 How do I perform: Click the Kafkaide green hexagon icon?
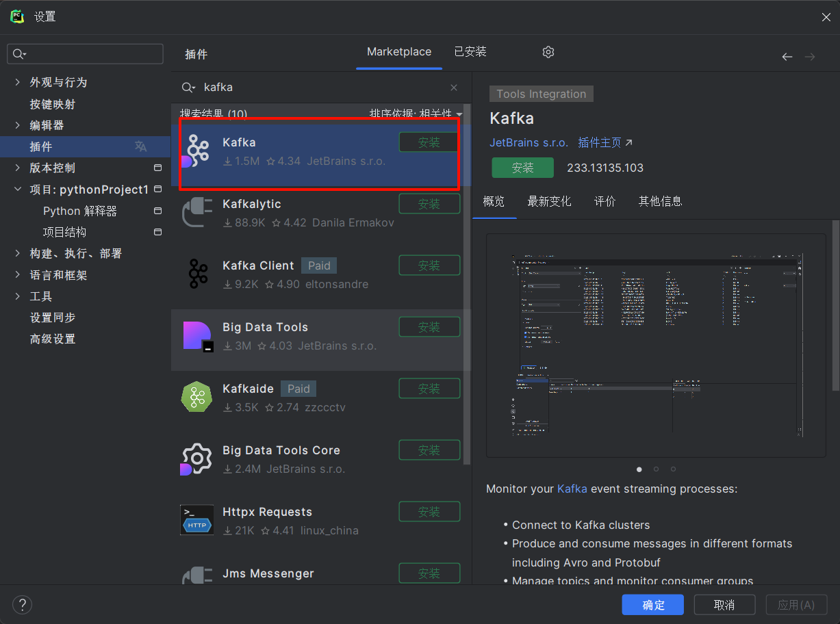tap(197, 397)
